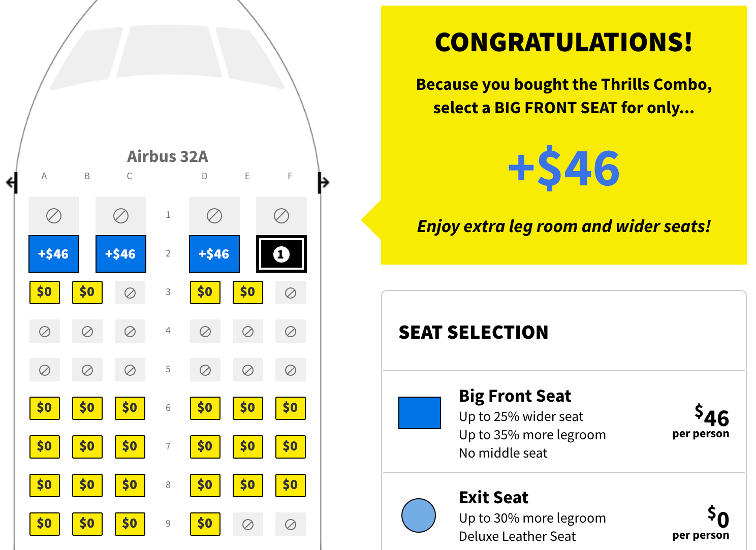Click the +$46 Big Front Seat offer text
The height and width of the screenshot is (550, 756).
click(564, 167)
